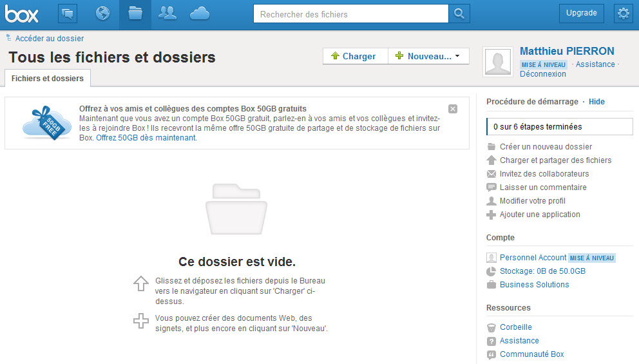Click the plus icon beside Vous pouvez créer
The image size is (639, 364).
coord(141,321)
